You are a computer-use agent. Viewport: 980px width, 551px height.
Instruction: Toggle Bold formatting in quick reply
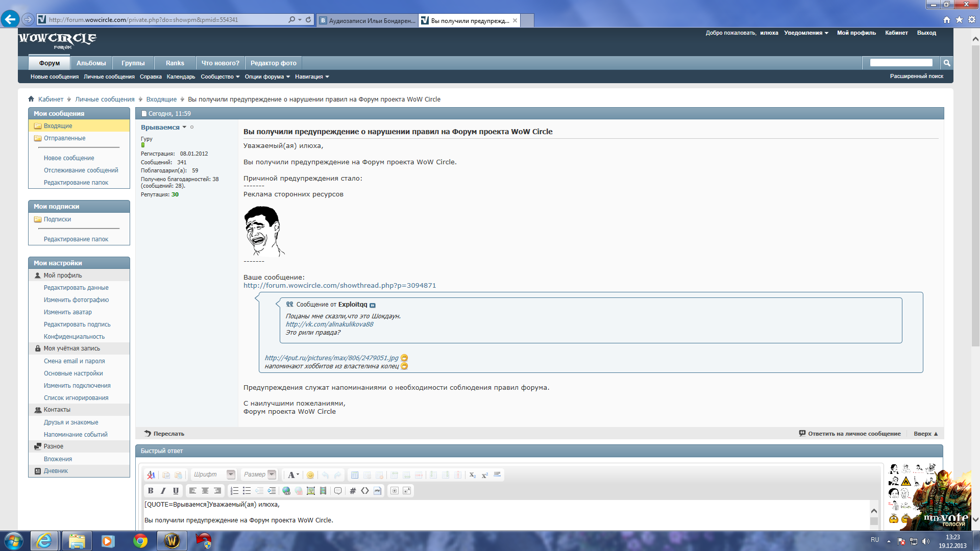tap(151, 491)
